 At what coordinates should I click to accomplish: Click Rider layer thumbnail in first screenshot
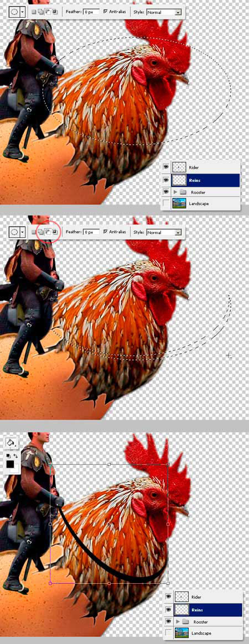[x=180, y=167]
